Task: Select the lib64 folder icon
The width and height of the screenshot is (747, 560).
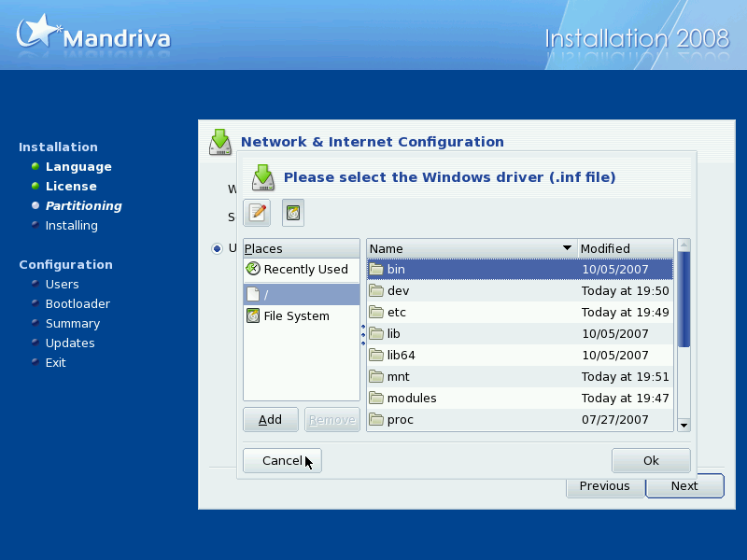Action: (x=376, y=355)
